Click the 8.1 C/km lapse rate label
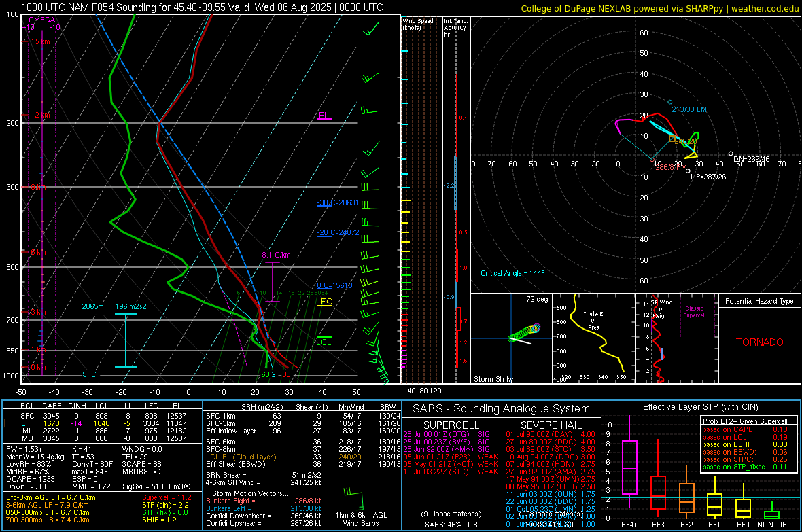The image size is (802, 532). [x=276, y=255]
